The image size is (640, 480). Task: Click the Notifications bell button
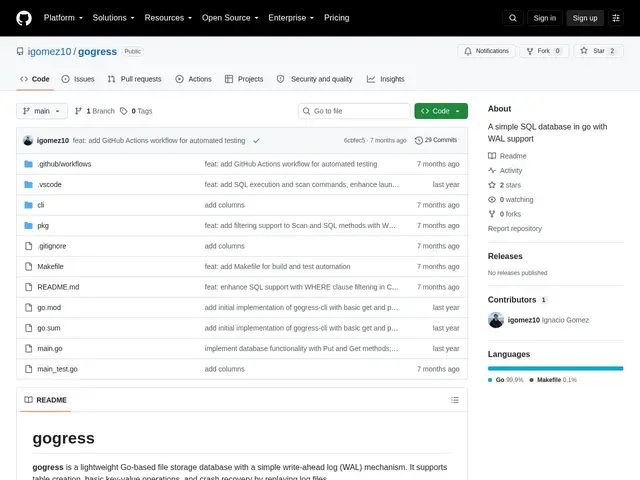(486, 51)
